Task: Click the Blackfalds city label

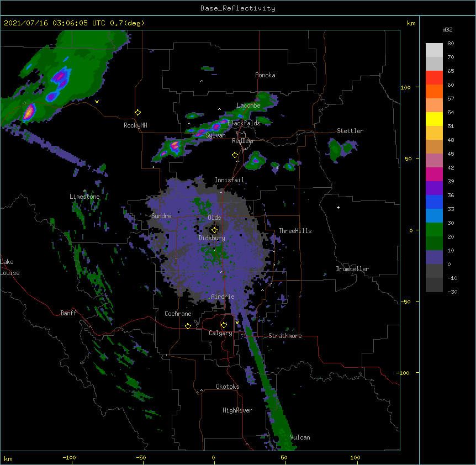Action: click(244, 123)
